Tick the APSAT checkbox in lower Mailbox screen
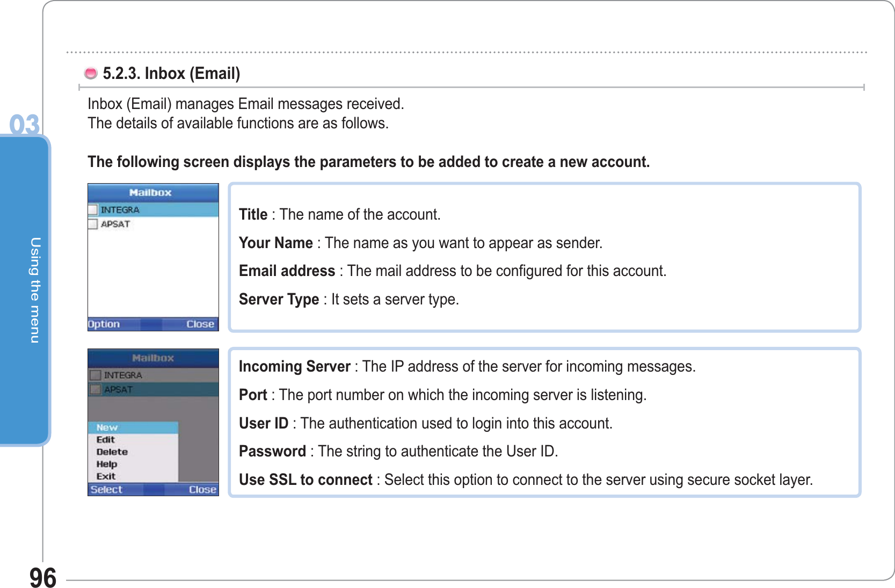 (95, 389)
